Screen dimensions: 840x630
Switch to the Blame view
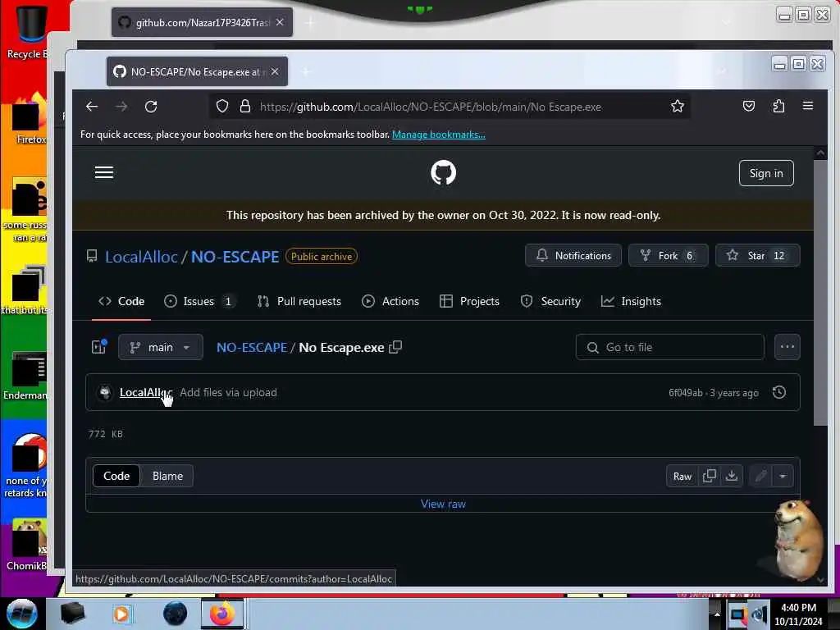[x=167, y=476]
